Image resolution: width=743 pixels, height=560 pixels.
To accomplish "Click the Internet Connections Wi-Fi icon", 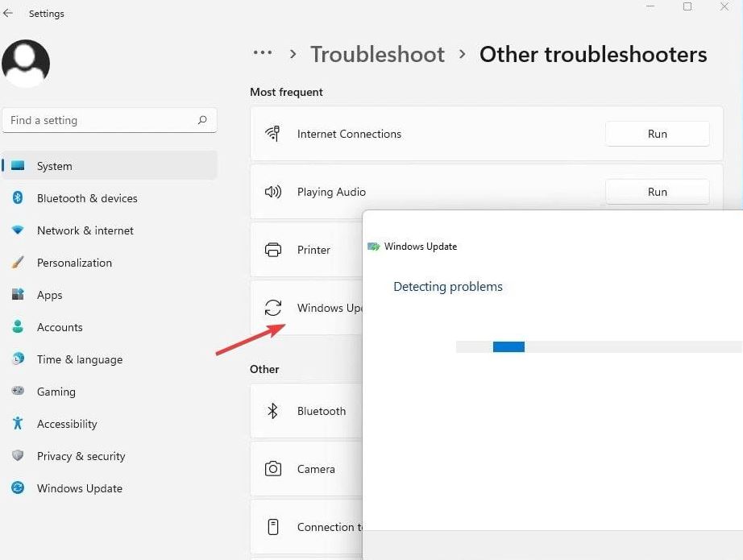I will (x=272, y=134).
